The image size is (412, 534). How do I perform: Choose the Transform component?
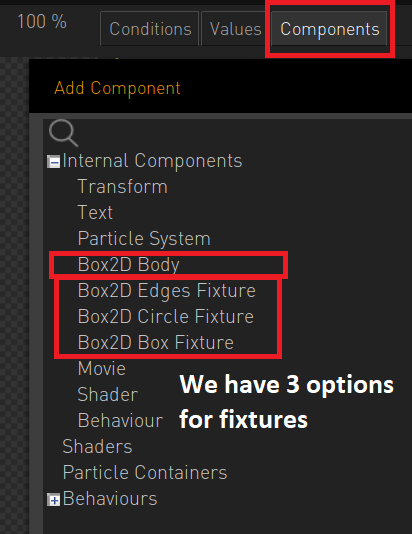[x=123, y=187]
